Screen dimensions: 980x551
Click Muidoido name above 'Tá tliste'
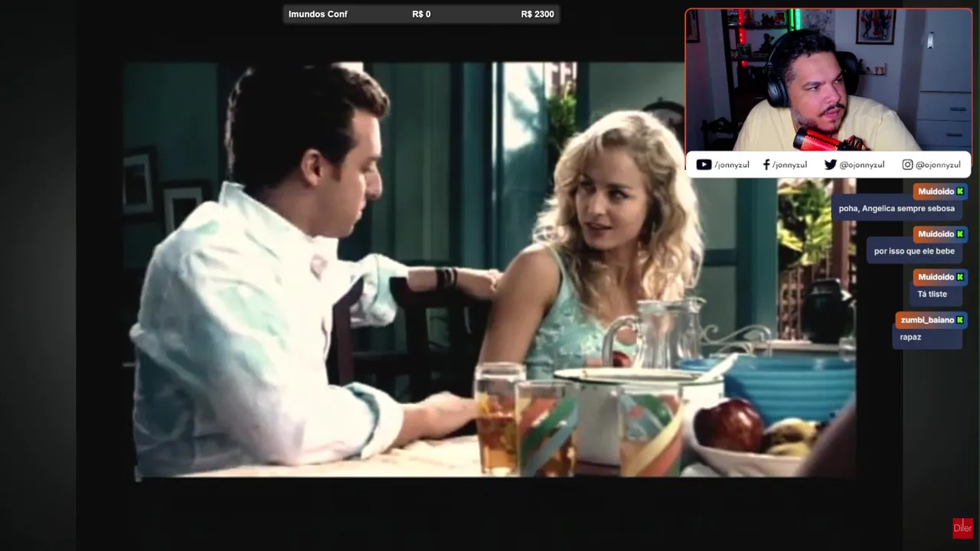(x=936, y=277)
